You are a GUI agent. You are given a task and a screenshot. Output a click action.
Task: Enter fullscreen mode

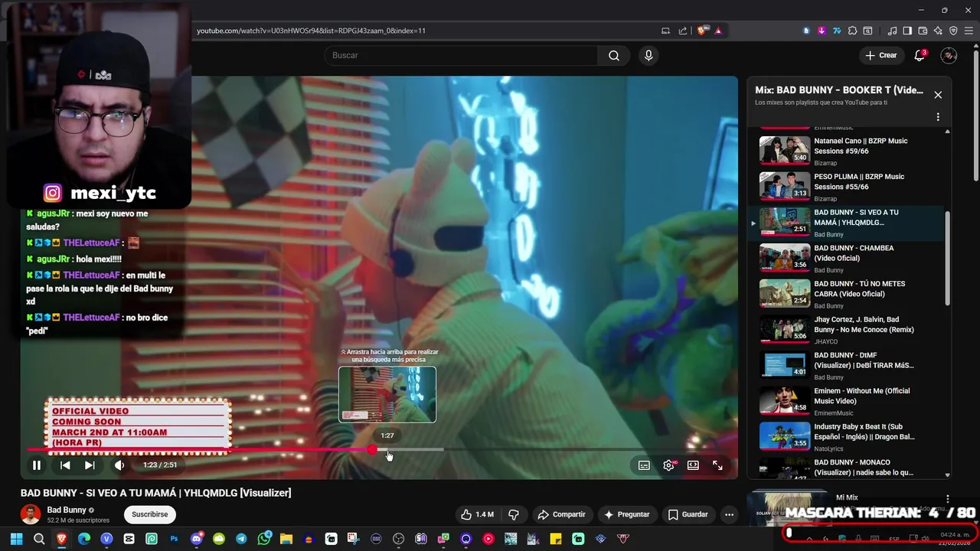717,465
